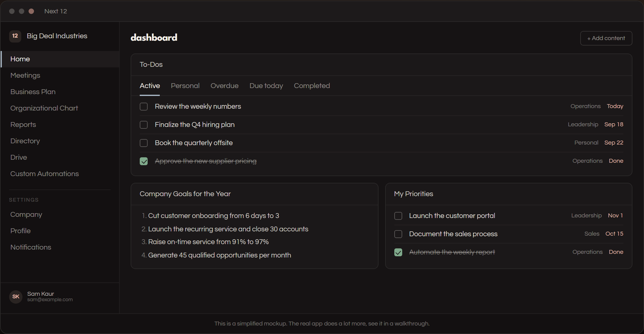This screenshot has width=644, height=334.
Task: Click goal Generate 45 qualified opportunities per month
Action: [x=220, y=255]
